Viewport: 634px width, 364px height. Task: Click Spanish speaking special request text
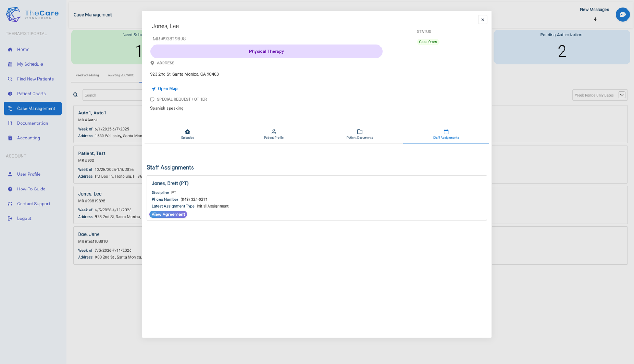click(x=167, y=108)
